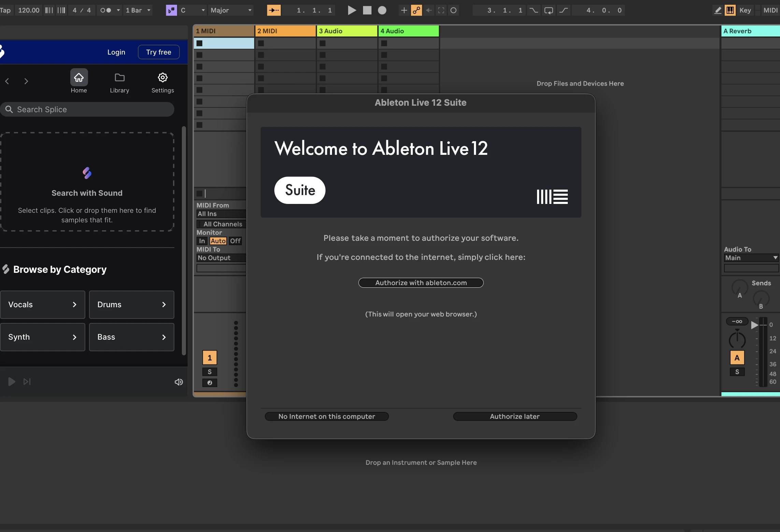The width and height of the screenshot is (780, 532).
Task: Open the root note C dropdown
Action: 193,10
